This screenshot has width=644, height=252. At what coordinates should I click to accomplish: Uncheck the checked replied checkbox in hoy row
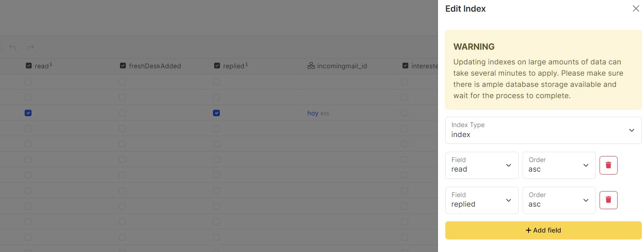click(216, 113)
